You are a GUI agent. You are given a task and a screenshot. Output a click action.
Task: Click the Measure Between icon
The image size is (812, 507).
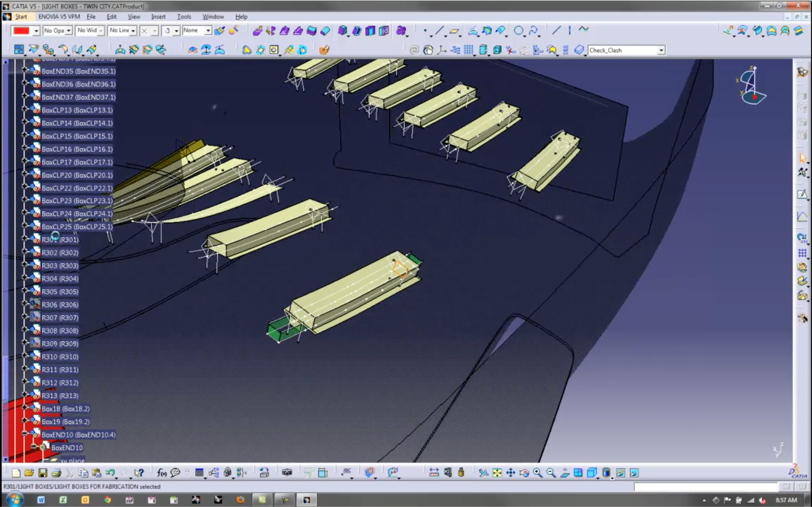(434, 473)
